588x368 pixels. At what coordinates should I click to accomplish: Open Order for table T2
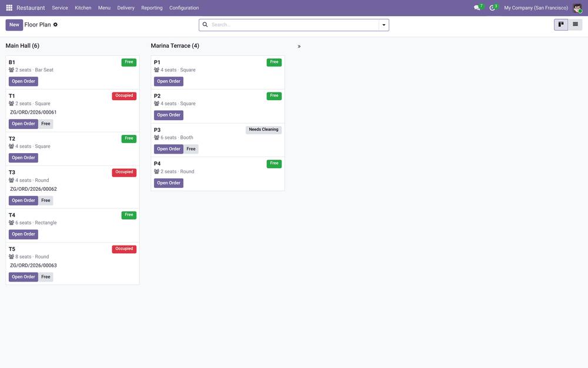click(x=24, y=158)
